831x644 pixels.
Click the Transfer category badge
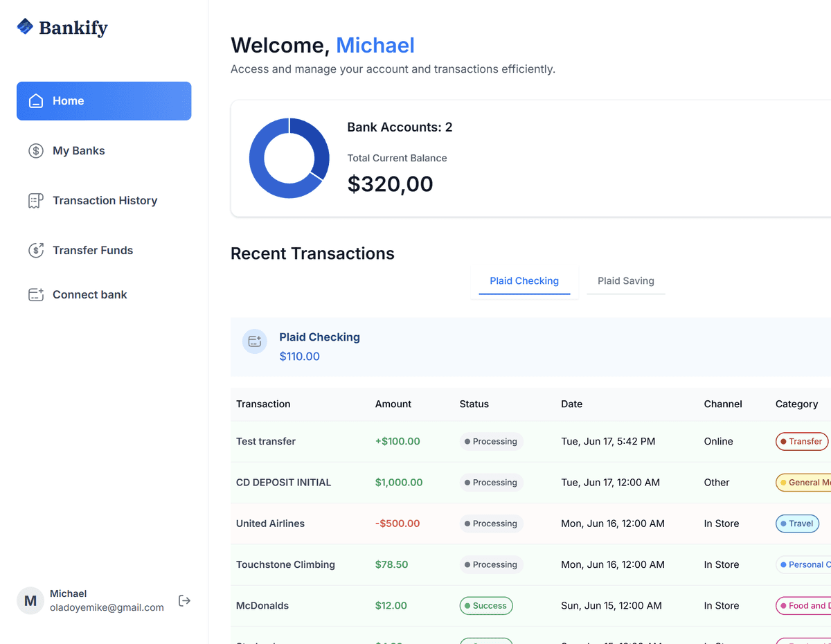[801, 442]
